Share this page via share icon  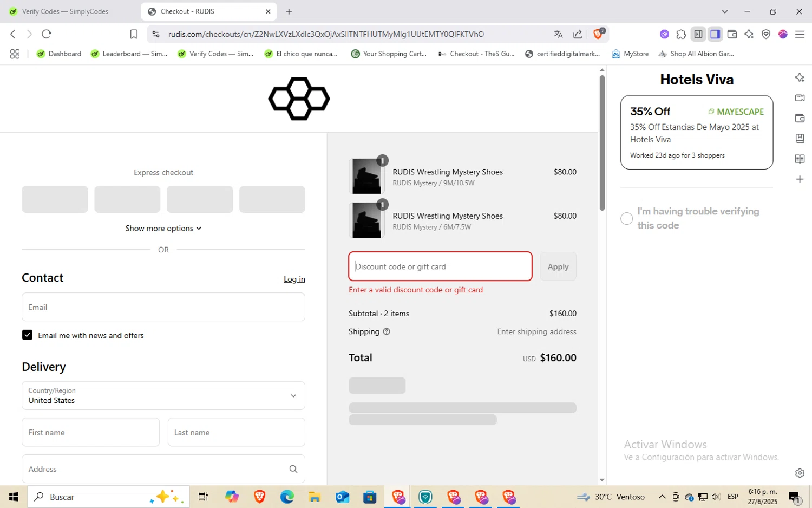(x=578, y=34)
